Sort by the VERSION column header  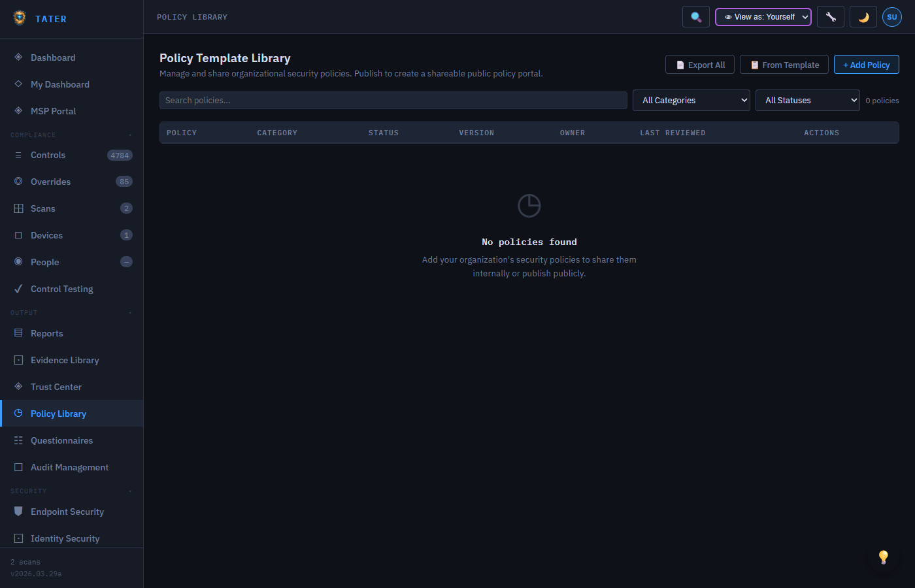point(476,133)
